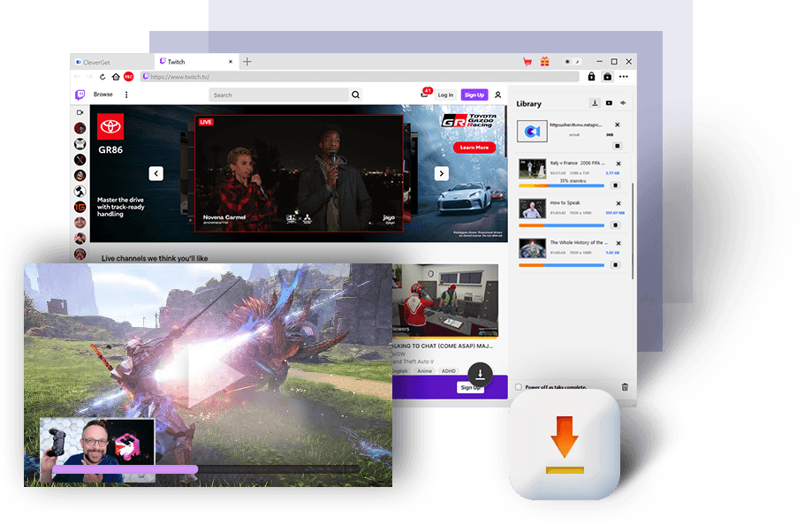The height and width of the screenshot is (525, 812).
Task: Click the camera icon atop Twitch sidebar
Action: click(80, 112)
